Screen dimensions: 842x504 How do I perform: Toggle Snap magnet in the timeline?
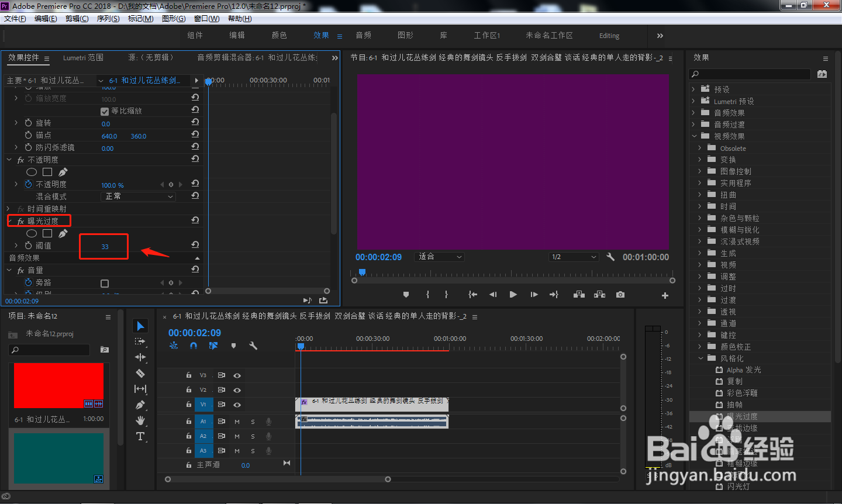194,346
